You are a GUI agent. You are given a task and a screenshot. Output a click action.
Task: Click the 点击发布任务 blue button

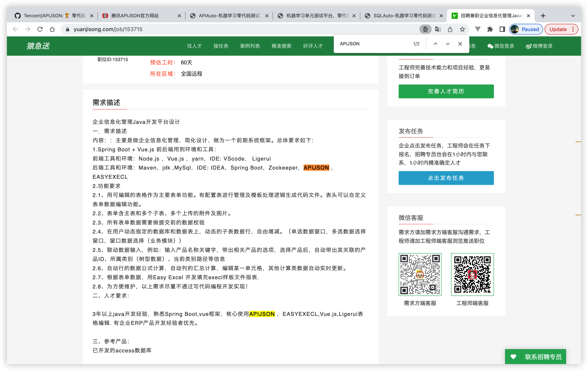[x=446, y=178]
